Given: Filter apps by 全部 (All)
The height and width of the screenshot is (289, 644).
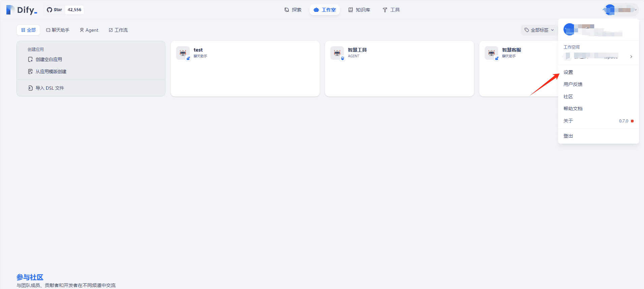Looking at the screenshot, I should 28,30.
